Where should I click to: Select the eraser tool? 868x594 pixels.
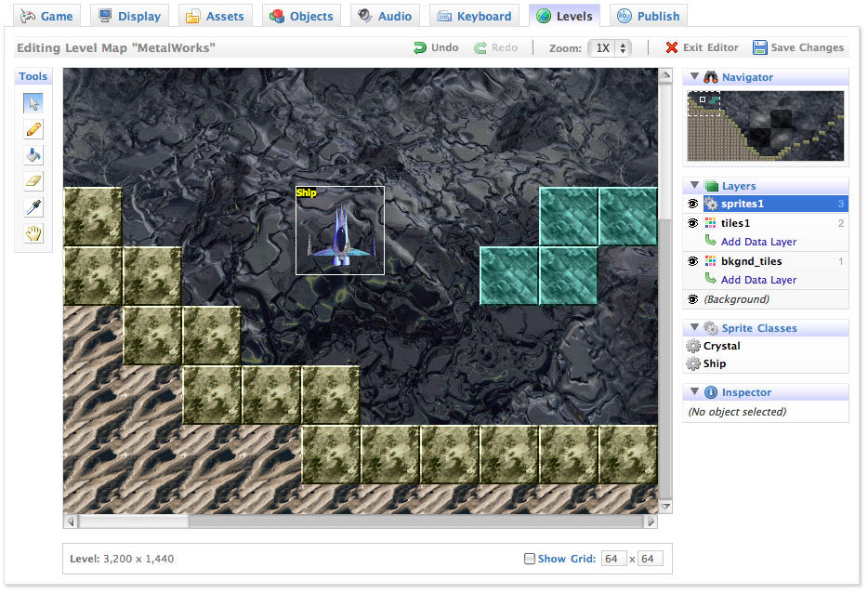(33, 181)
